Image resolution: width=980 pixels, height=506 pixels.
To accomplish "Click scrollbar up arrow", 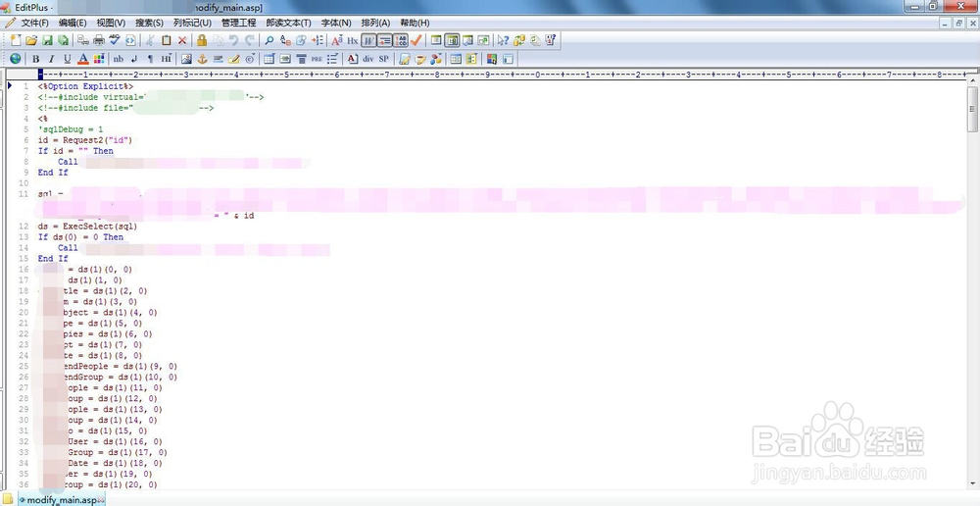I will pyautogui.click(x=972, y=80).
